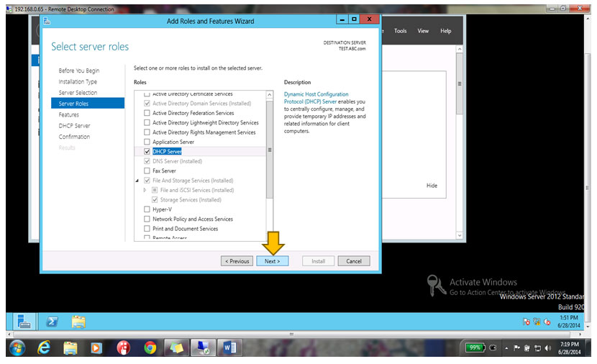Screen dimensions: 597x364
Task: Open File Explorer from the remote taskbar
Action: (x=78, y=322)
